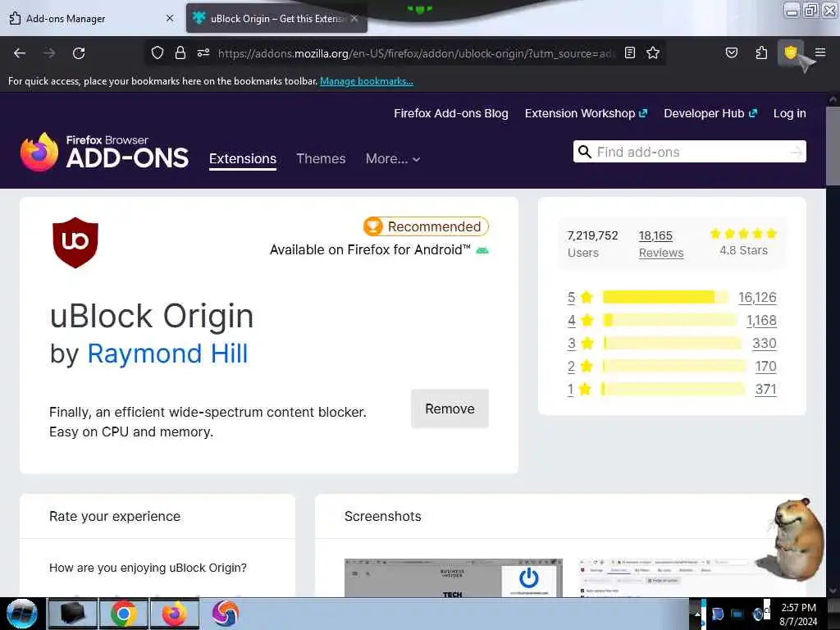840x630 pixels.
Task: Click the Firefox Browser Add-ons logo
Action: [x=104, y=152]
